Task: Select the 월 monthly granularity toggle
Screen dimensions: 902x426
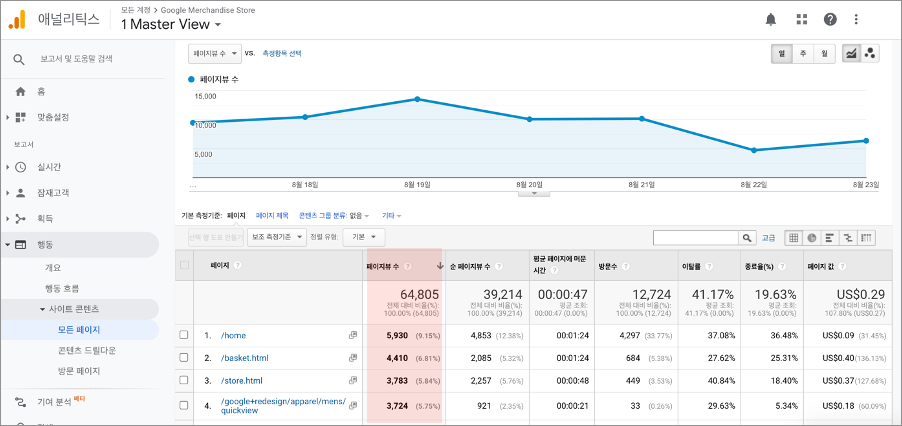Action: tap(824, 53)
